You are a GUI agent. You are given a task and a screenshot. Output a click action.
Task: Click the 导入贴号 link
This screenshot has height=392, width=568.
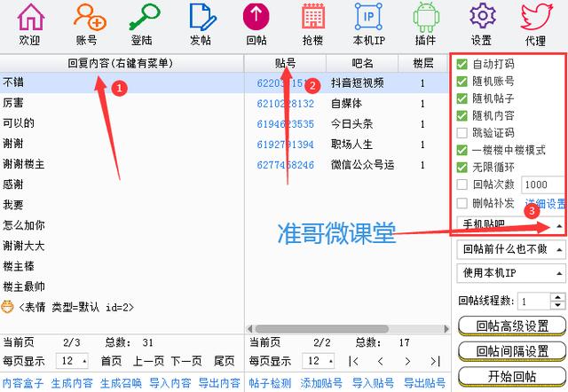click(373, 383)
